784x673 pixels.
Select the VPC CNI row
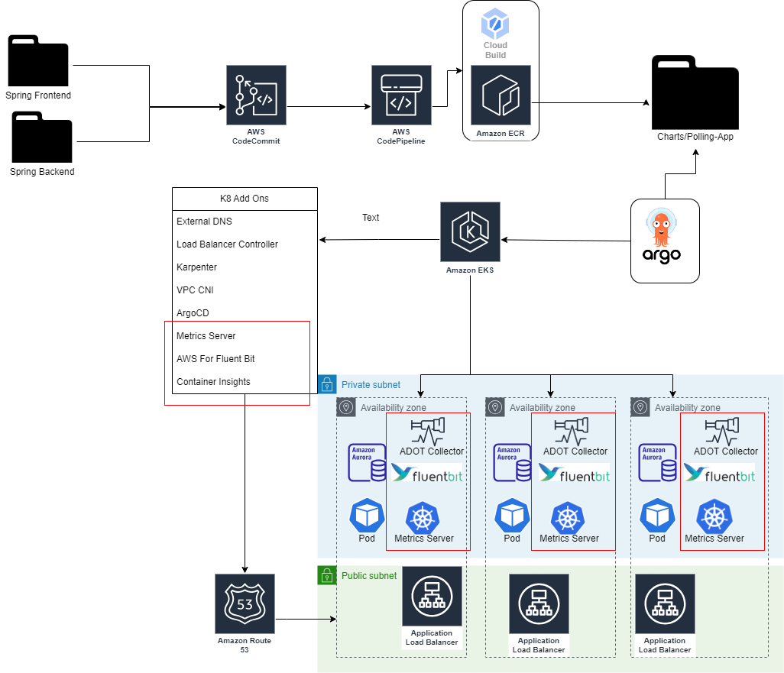pyautogui.click(x=245, y=290)
